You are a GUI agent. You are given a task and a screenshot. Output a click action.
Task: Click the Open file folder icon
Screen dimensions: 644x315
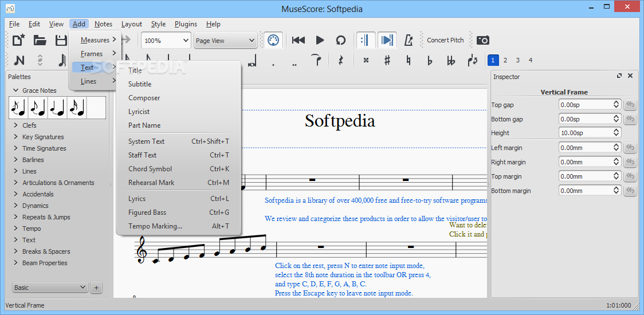(x=40, y=40)
